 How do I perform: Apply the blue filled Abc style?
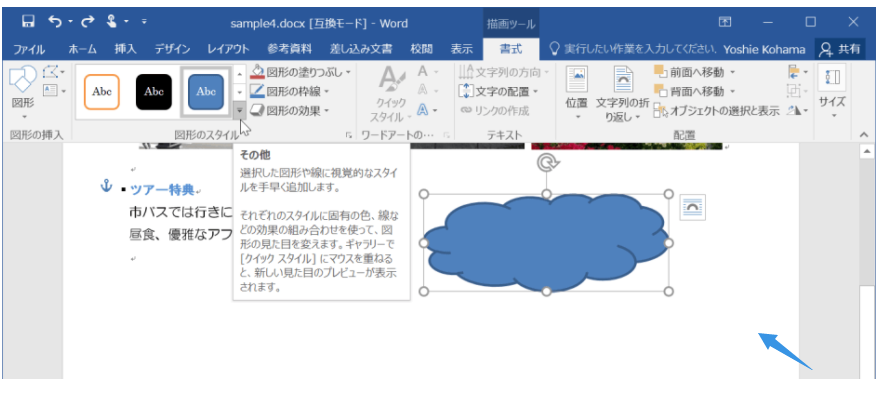click(206, 92)
